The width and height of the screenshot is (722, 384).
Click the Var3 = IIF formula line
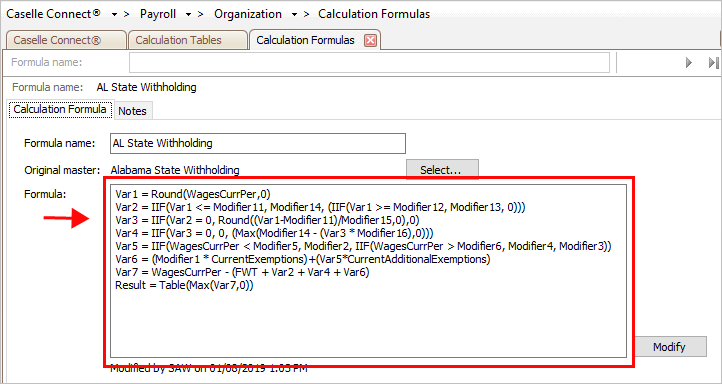[x=267, y=220]
